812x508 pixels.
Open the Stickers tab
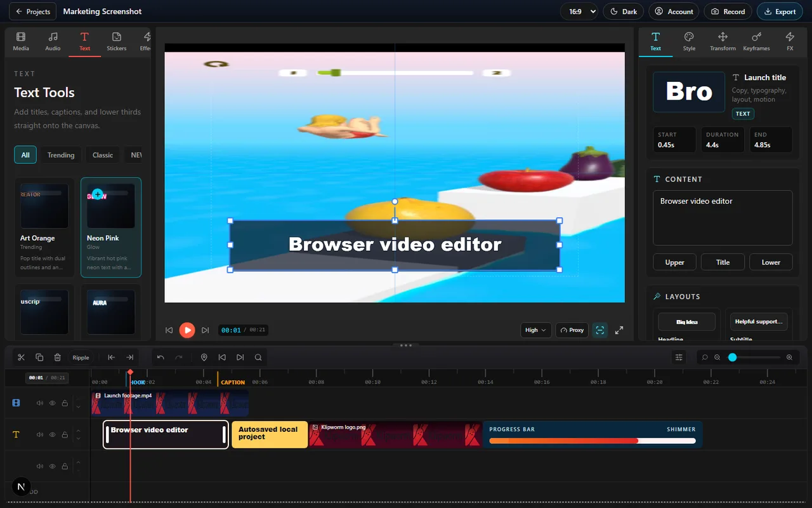click(117, 41)
